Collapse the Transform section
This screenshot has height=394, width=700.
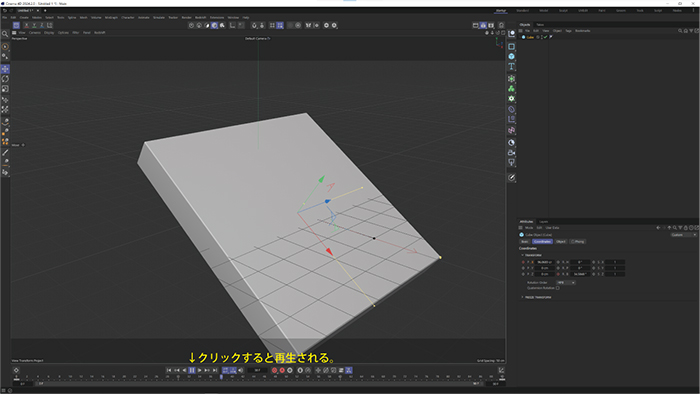click(x=523, y=255)
